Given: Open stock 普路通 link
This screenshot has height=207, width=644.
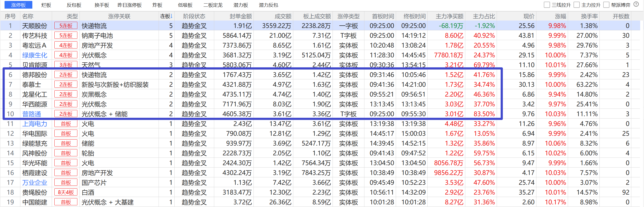Looking at the screenshot, I should pyautogui.click(x=31, y=114).
